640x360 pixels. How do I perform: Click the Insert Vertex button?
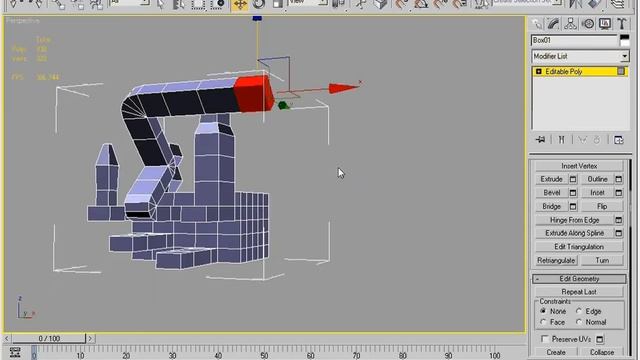579,166
